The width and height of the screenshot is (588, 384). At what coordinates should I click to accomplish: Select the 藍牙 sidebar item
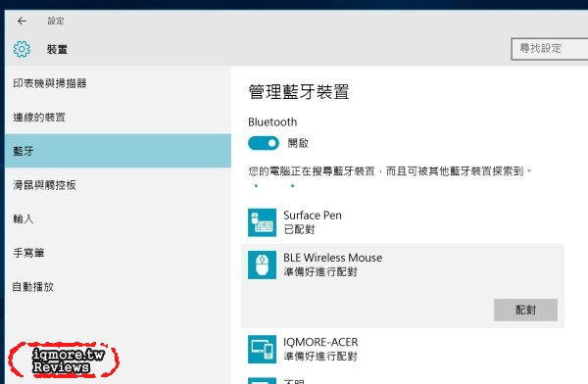tap(118, 151)
